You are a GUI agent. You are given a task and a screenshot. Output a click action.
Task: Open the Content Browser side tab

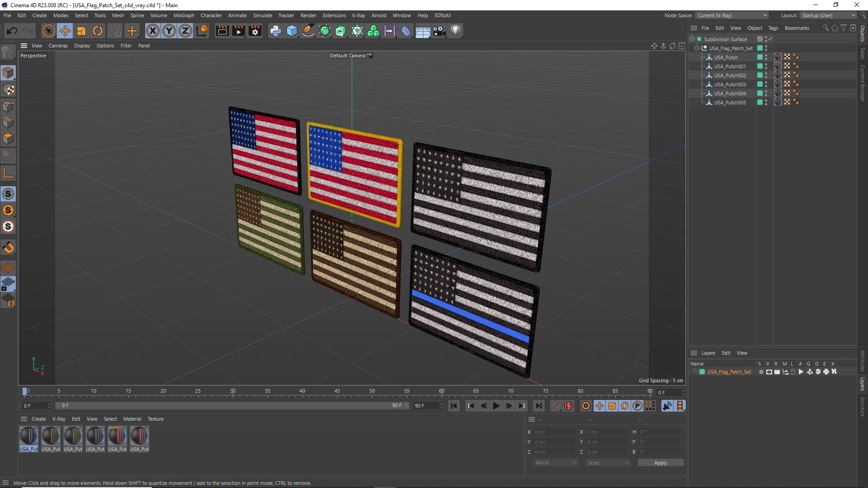point(862,83)
